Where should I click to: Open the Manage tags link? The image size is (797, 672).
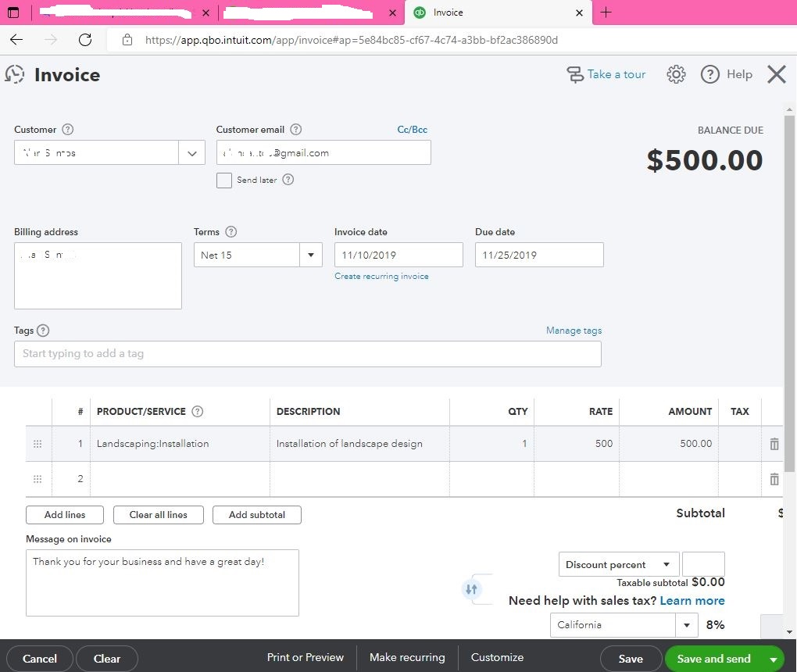574,331
